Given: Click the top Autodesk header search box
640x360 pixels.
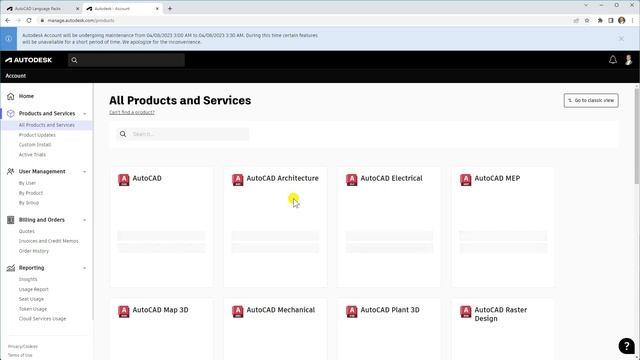Looking at the screenshot, I should point(126,60).
